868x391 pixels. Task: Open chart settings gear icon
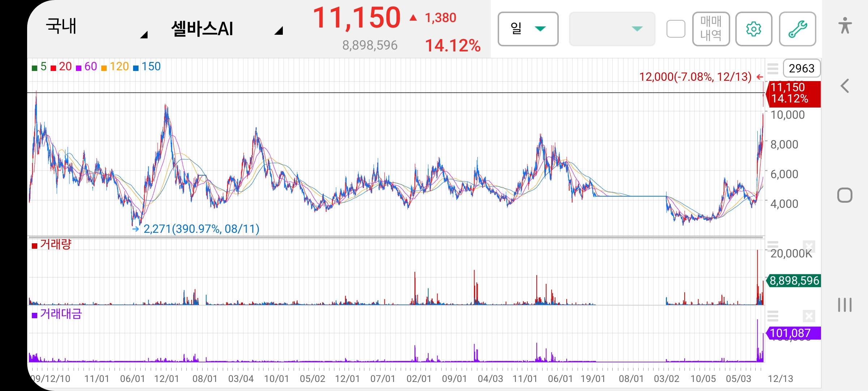point(754,29)
